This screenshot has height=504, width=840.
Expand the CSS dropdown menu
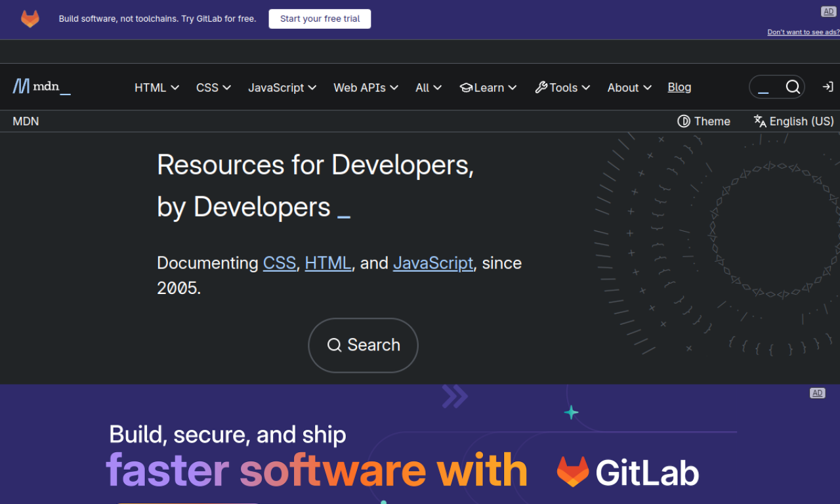pos(213,87)
